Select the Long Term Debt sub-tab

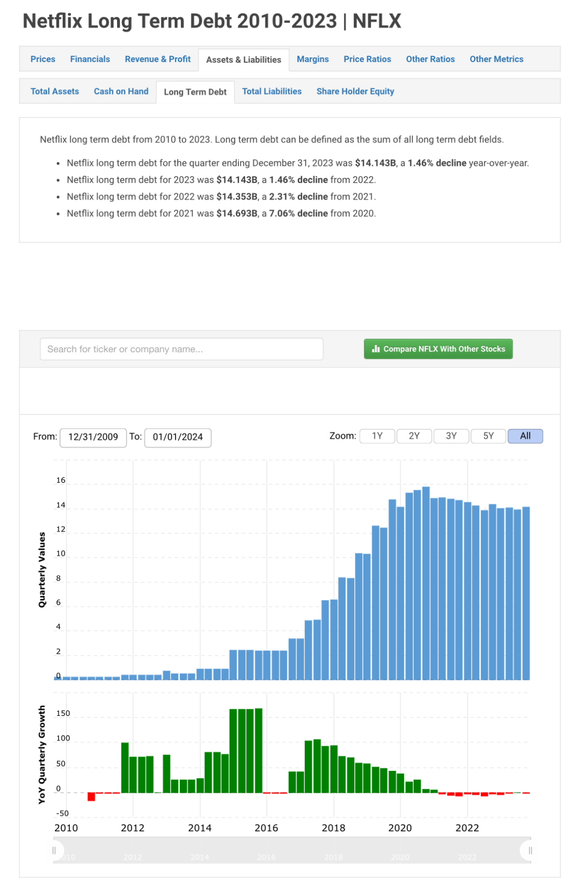195,92
